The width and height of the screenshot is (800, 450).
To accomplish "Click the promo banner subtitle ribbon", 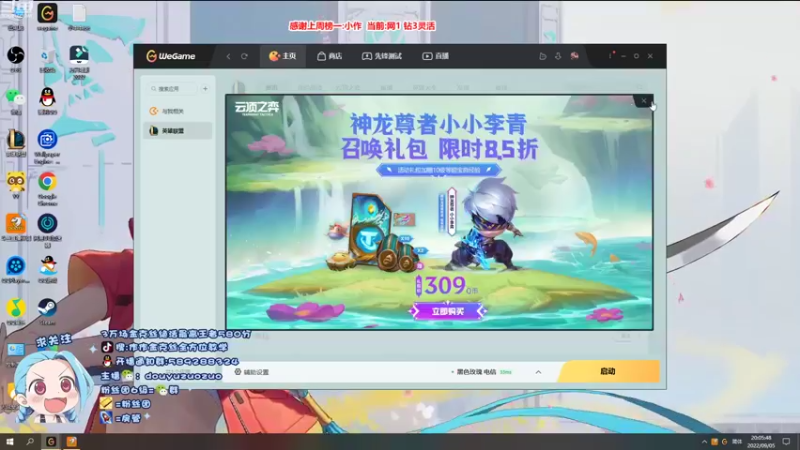I will click(x=438, y=170).
